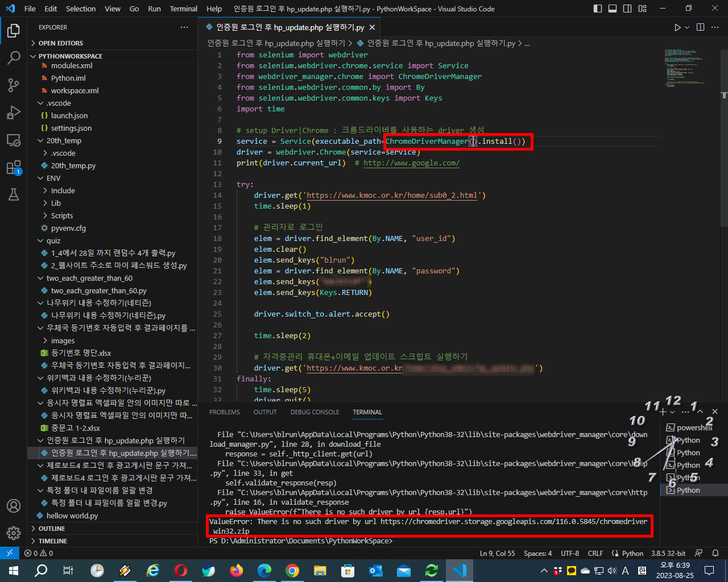Open 등기번호 명단.xlsx file
The width and height of the screenshot is (728, 582).
click(x=81, y=353)
